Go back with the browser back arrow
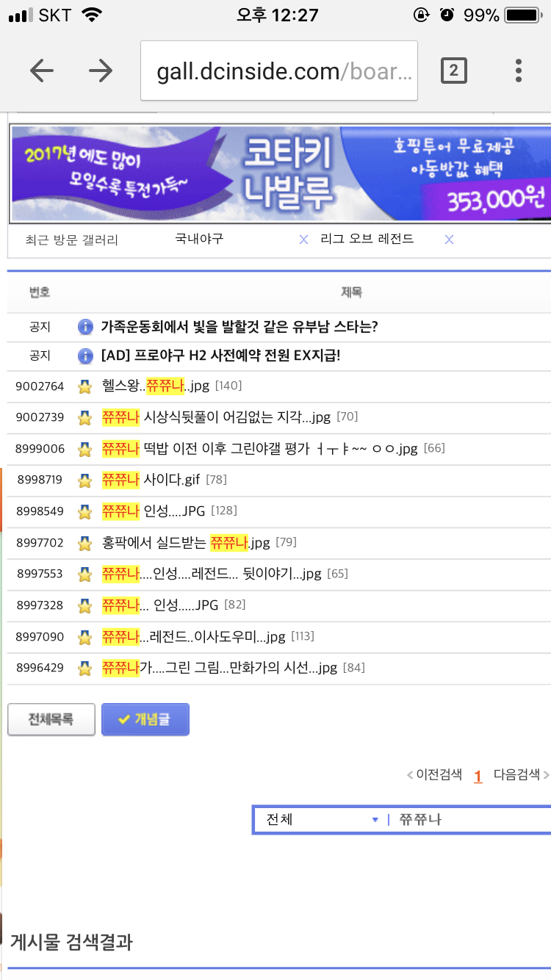This screenshot has width=551, height=980. (42, 71)
